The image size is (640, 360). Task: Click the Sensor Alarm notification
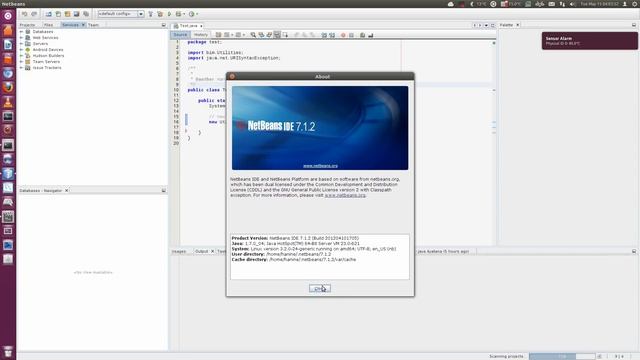point(589,41)
